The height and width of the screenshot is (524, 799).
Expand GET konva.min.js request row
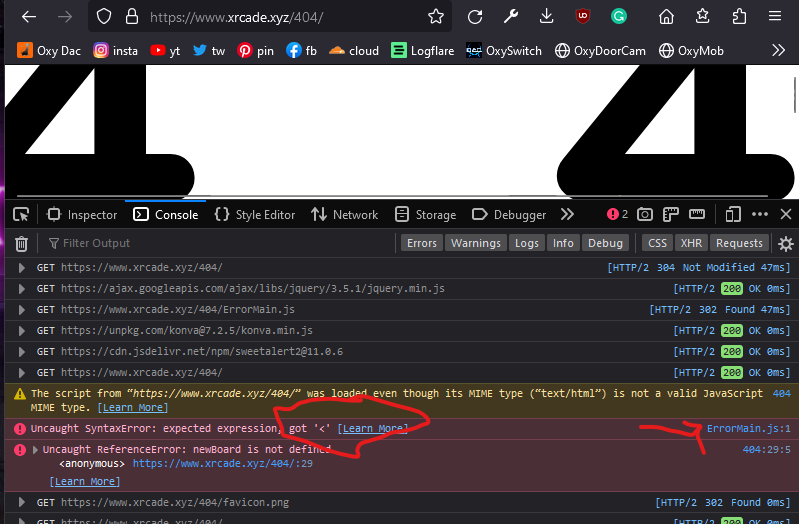21,331
